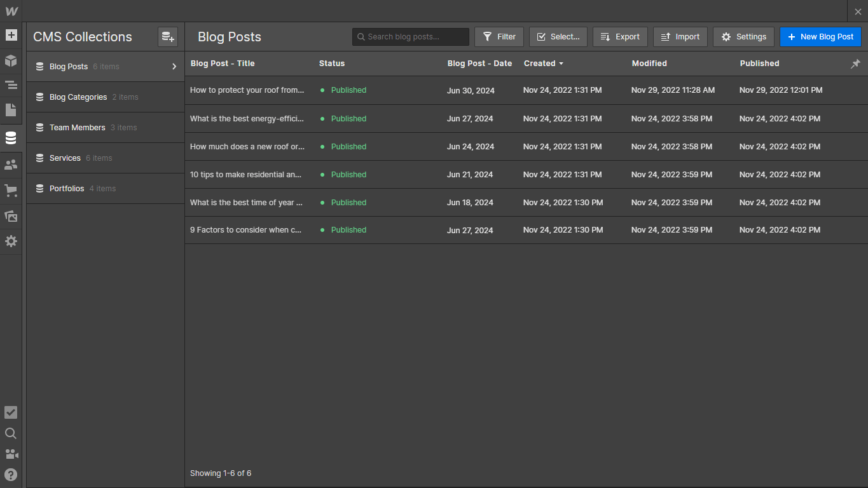The width and height of the screenshot is (868, 488).
Task: Select the Portfolios collection
Action: [67, 189]
